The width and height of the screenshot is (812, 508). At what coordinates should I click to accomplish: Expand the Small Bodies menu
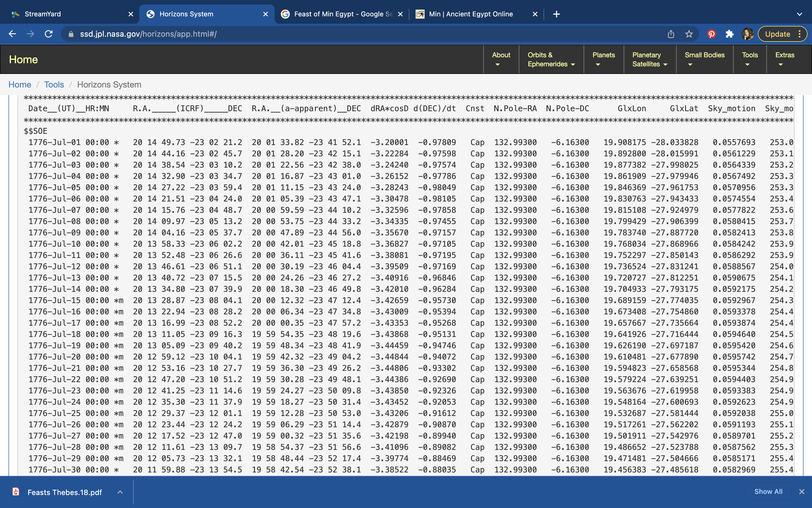point(704,60)
